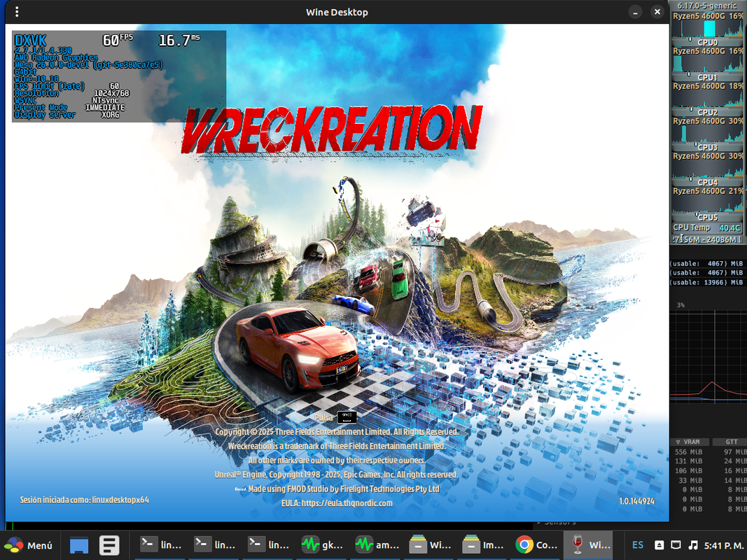Click the CPU0 usage chart in GKrellM
Viewport: 747px width, 560px height.
click(707, 24)
